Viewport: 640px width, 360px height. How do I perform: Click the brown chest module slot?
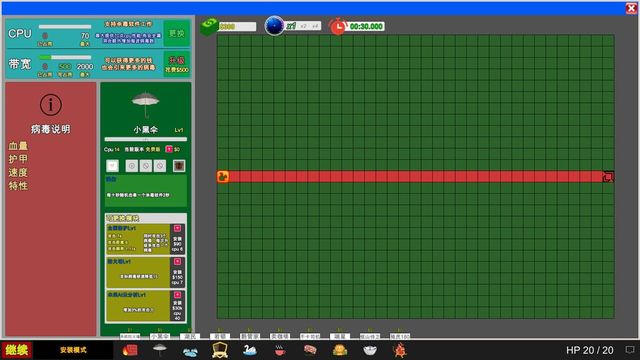tap(179, 166)
